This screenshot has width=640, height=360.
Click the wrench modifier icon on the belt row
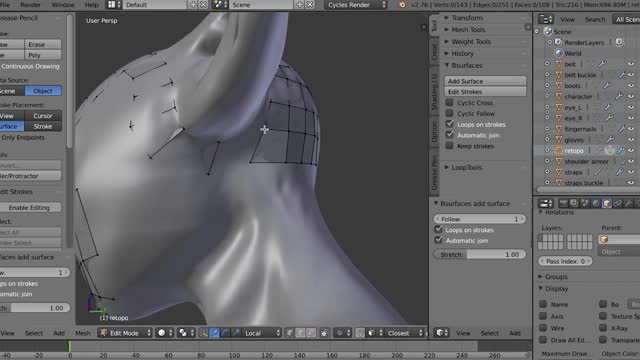click(602, 64)
